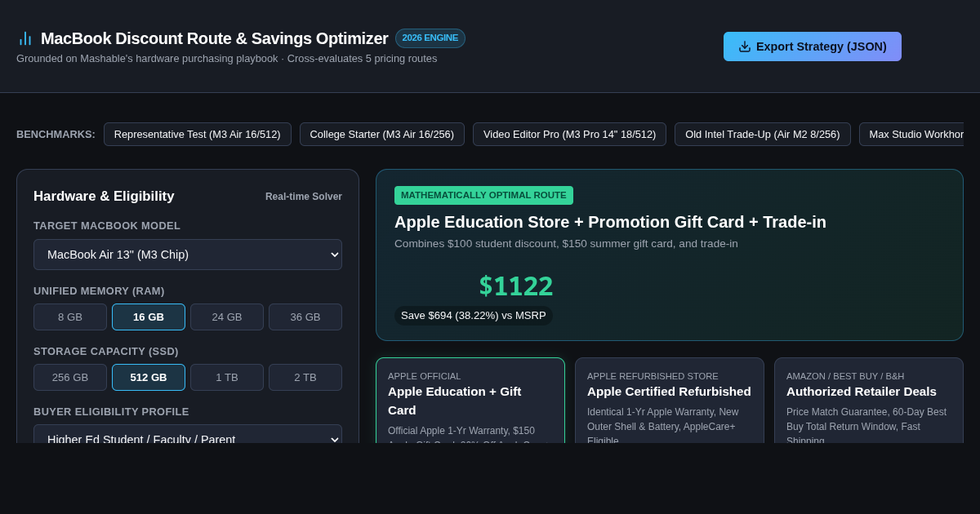This screenshot has height=514, width=980.
Task: Load Representative Test (M3 Air 16/512) benchmark
Action: click(198, 135)
